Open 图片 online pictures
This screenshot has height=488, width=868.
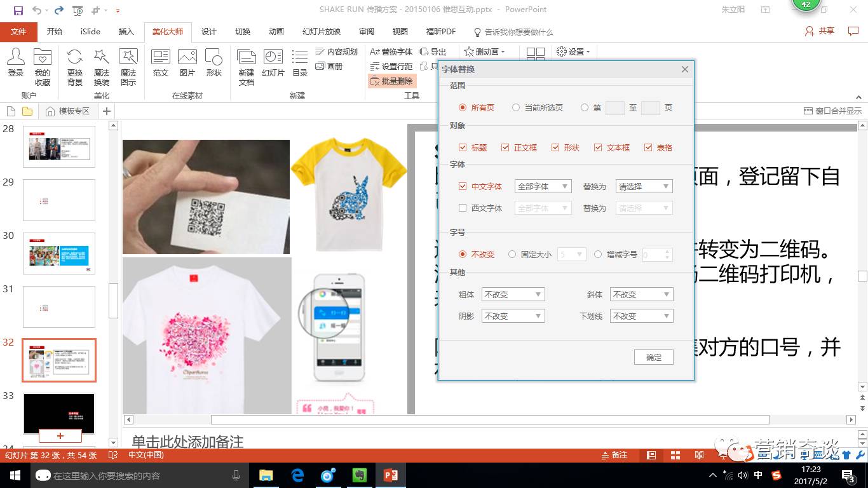coord(187,63)
